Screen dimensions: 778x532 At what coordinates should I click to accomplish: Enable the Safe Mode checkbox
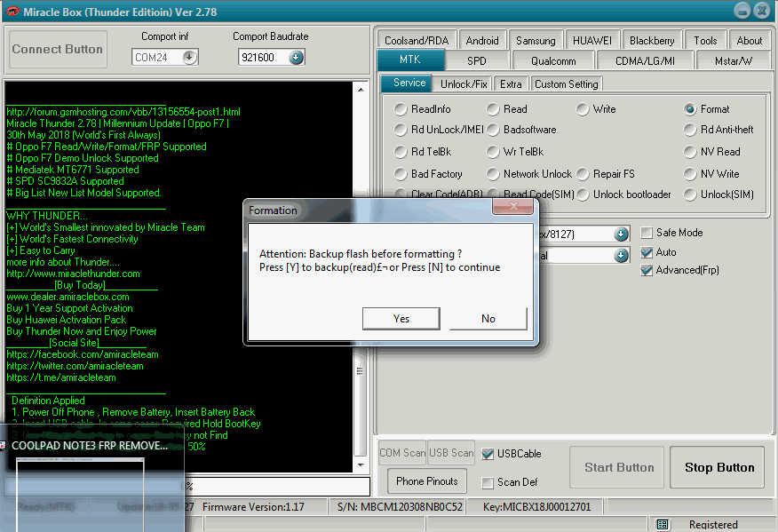click(x=647, y=233)
